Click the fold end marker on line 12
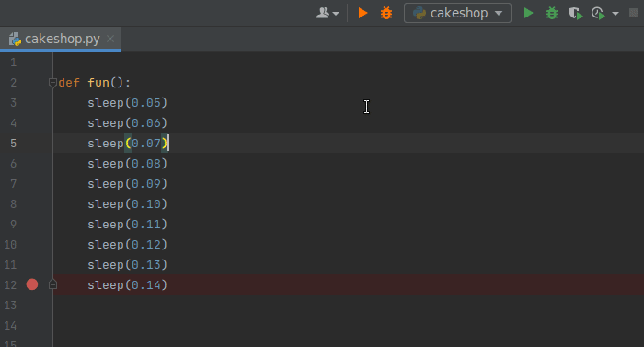 click(x=52, y=284)
